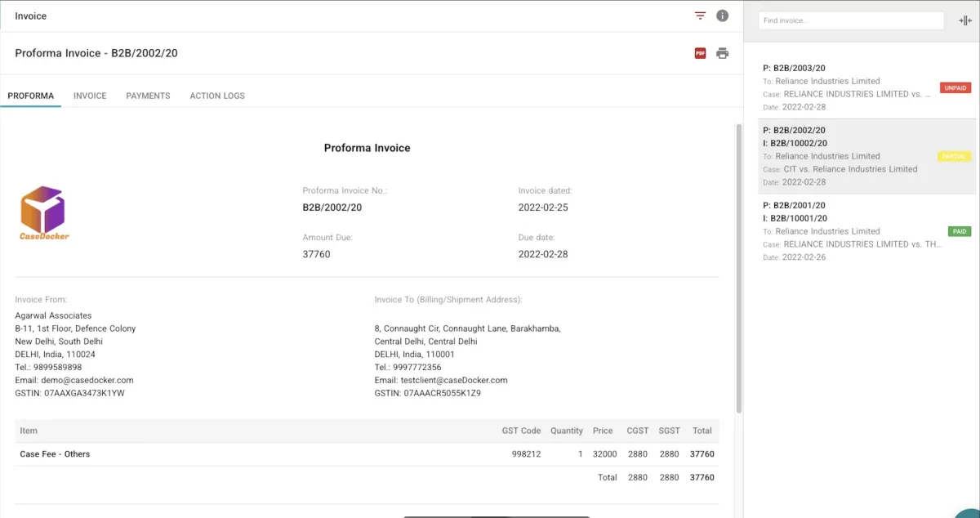The width and height of the screenshot is (980, 518).
Task: Click I: B2B/10001/20 invoice number
Action: [795, 218]
